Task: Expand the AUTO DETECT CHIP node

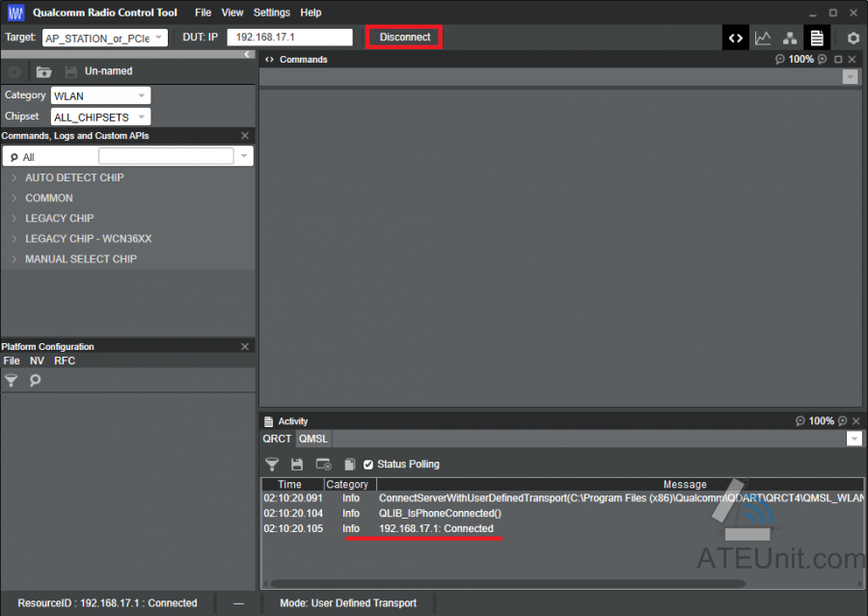Action: pos(14,177)
